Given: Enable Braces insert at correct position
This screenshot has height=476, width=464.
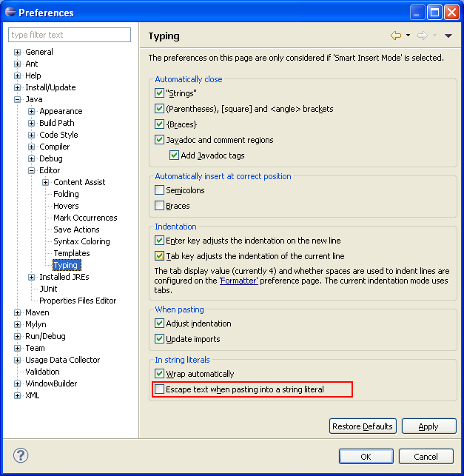Looking at the screenshot, I should pos(159,206).
